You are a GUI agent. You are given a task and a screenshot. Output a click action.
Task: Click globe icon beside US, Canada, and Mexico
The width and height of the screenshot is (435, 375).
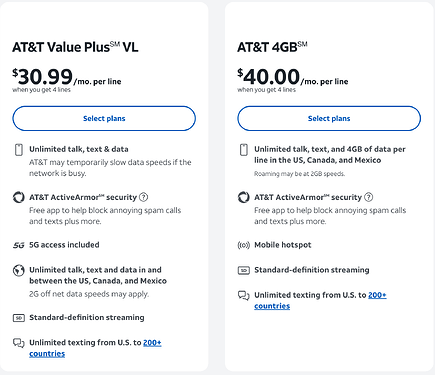(19, 270)
